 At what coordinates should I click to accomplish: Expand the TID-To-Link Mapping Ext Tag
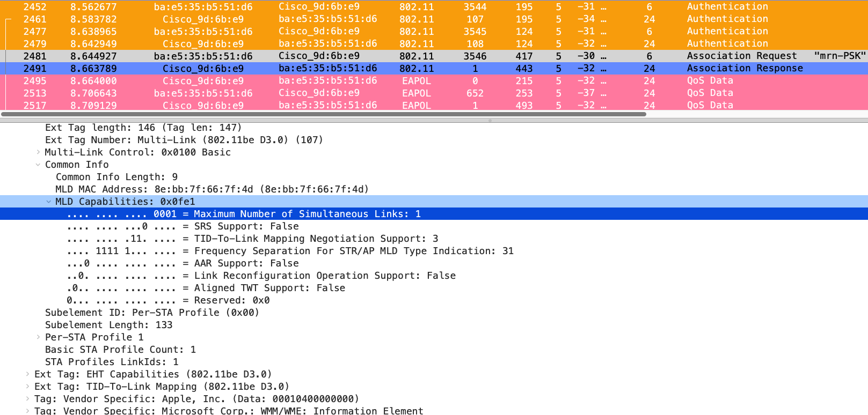pyautogui.click(x=27, y=387)
